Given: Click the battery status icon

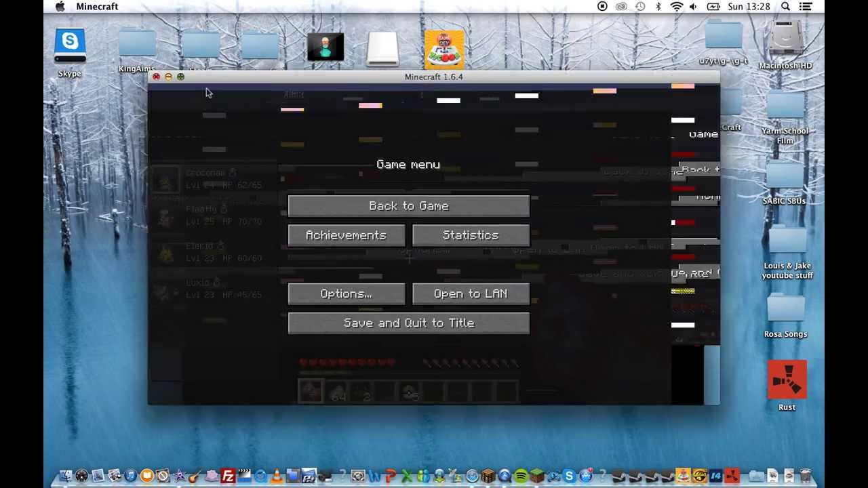Looking at the screenshot, I should [x=713, y=7].
